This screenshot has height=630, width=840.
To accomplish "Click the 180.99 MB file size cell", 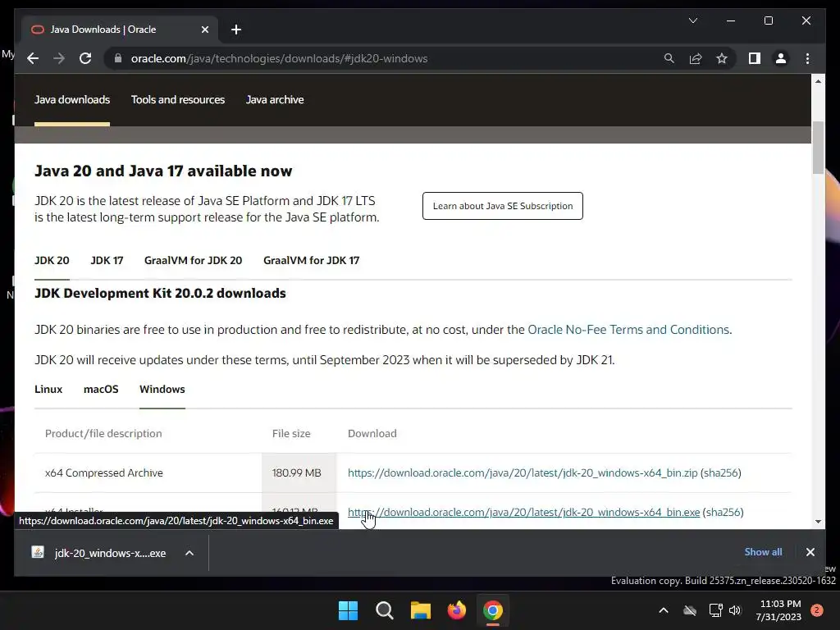I will pos(297,473).
